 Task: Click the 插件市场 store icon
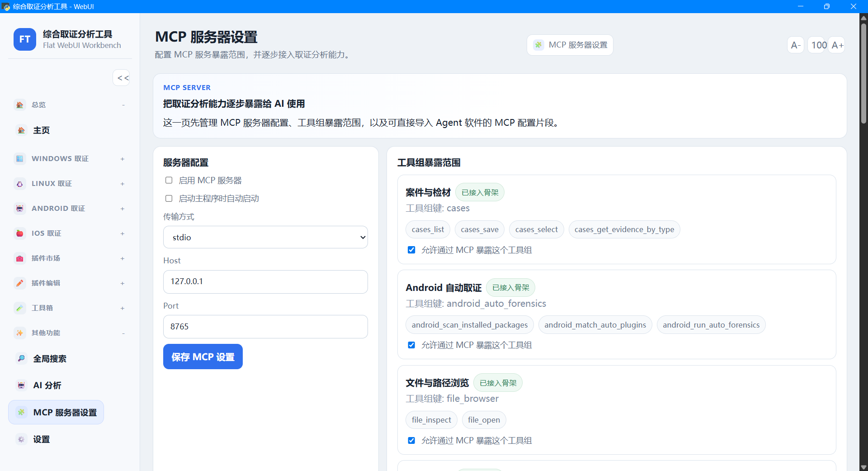[x=19, y=258]
